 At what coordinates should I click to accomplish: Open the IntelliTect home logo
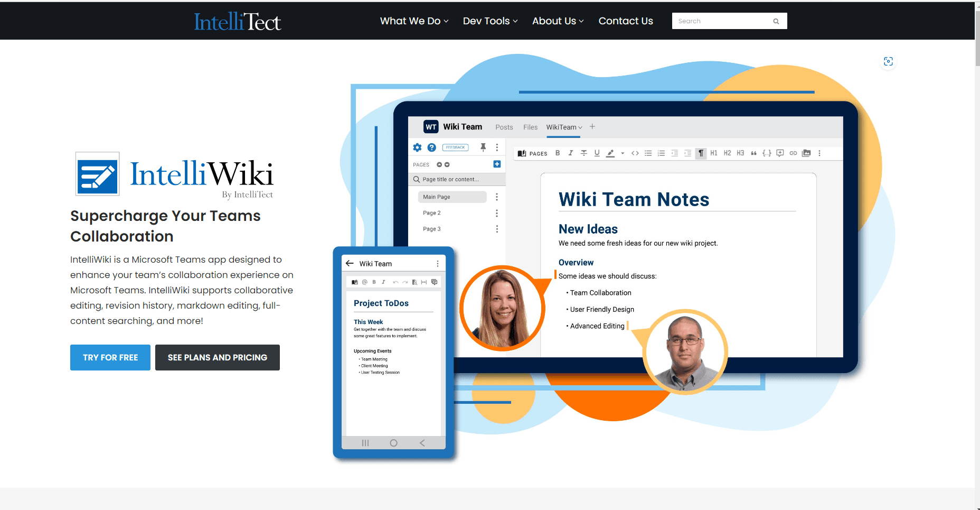pyautogui.click(x=238, y=22)
